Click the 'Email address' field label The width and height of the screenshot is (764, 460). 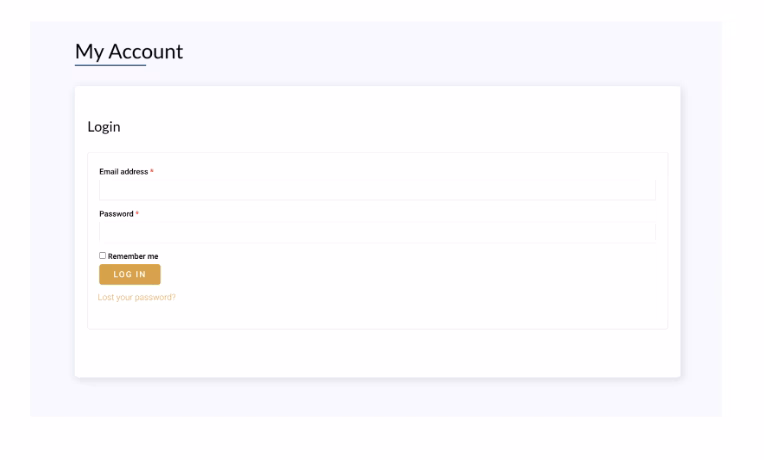[123, 172]
